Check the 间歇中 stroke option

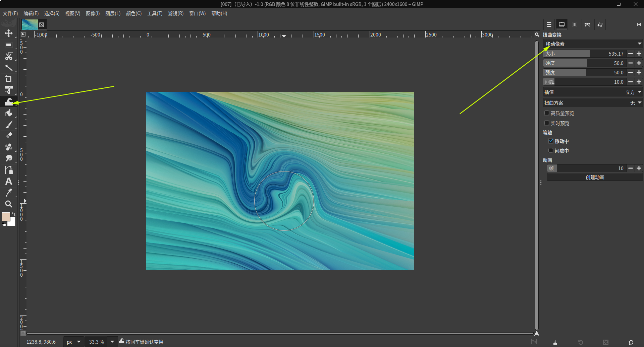click(x=551, y=150)
